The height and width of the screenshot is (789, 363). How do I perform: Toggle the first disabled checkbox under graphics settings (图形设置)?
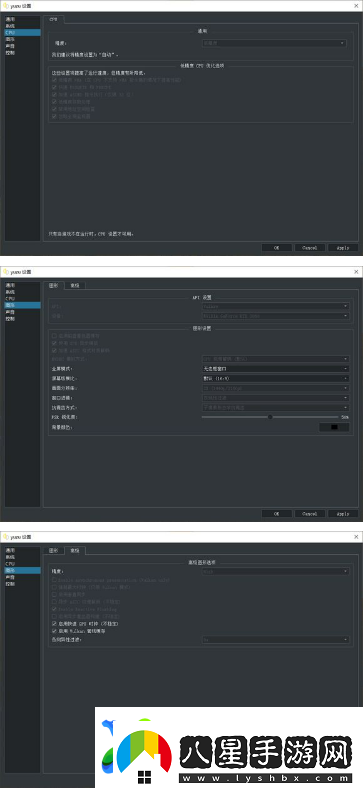pyautogui.click(x=54, y=335)
